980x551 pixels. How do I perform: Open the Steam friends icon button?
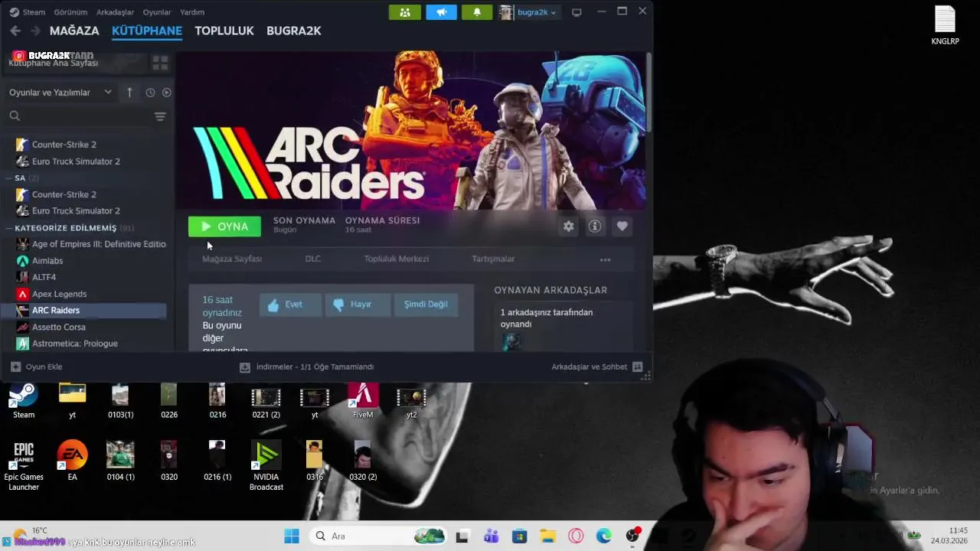404,12
